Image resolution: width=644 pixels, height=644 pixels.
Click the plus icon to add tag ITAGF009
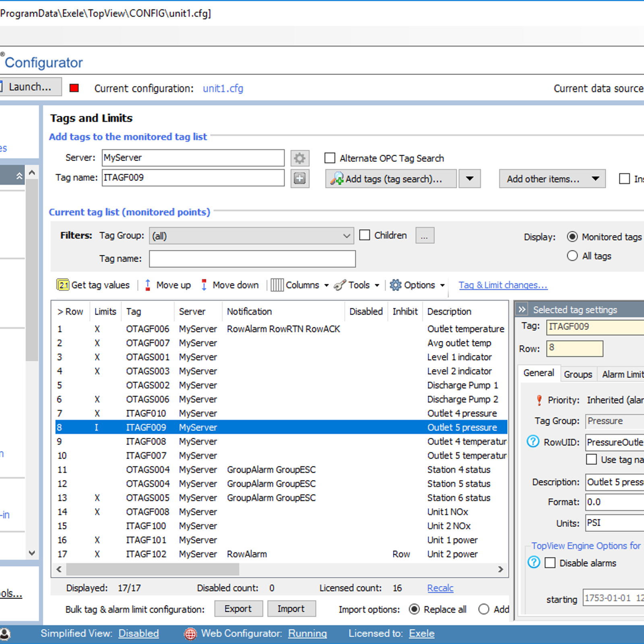[x=299, y=178]
